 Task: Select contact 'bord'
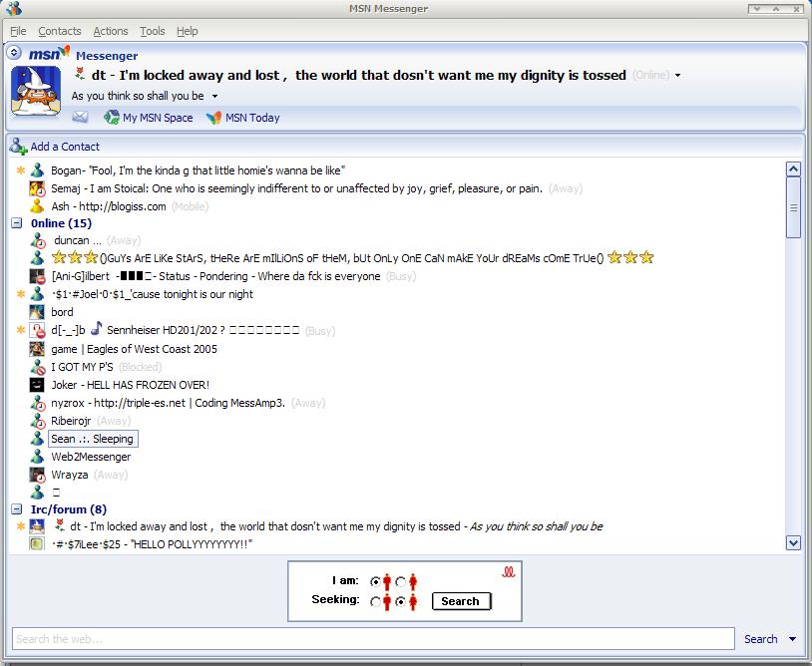point(62,312)
